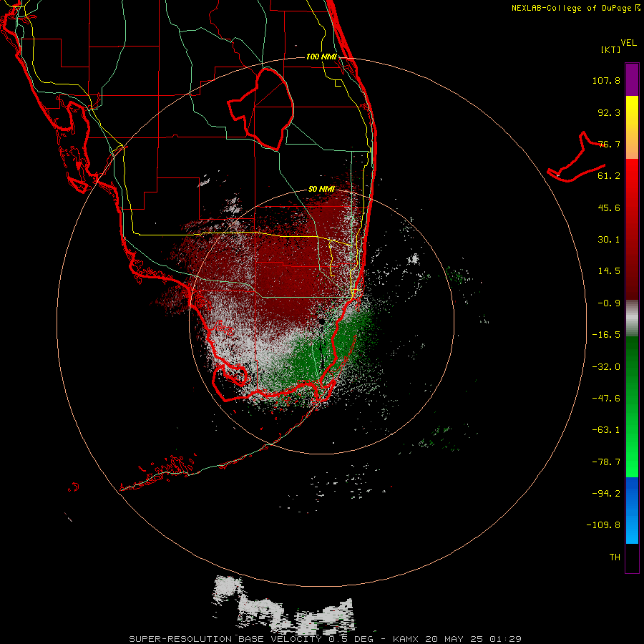Click the -63.1 velocity scale value

(x=606, y=430)
